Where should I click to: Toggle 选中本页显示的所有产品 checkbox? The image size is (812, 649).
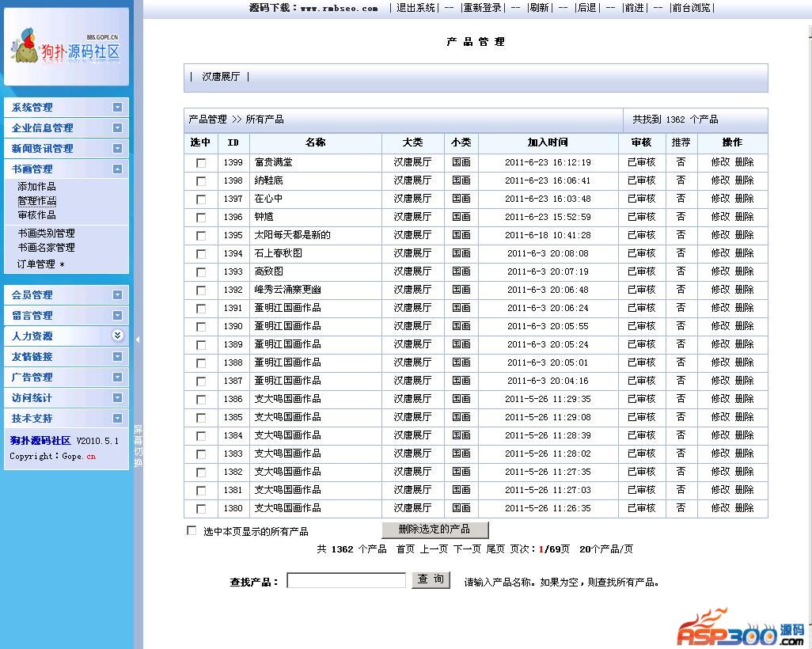click(x=192, y=530)
